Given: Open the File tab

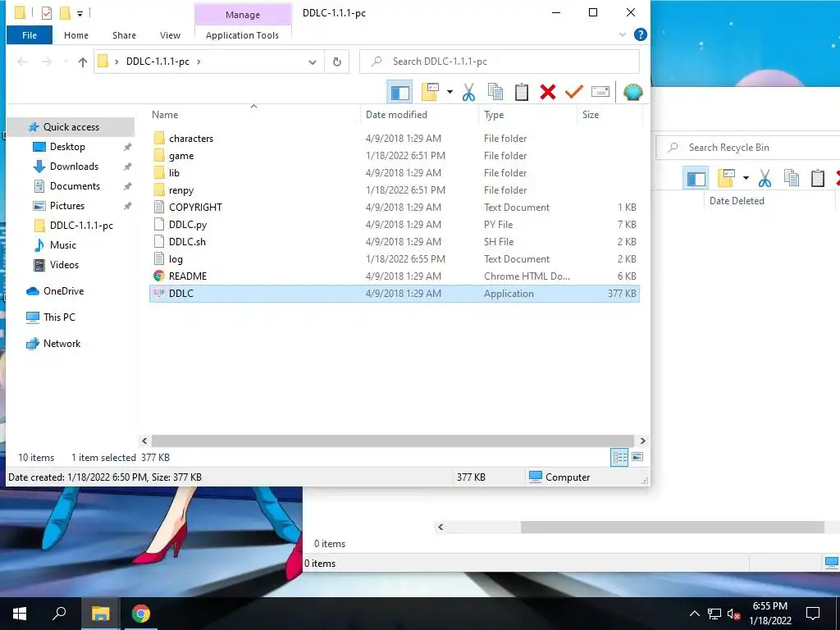Looking at the screenshot, I should coord(30,35).
